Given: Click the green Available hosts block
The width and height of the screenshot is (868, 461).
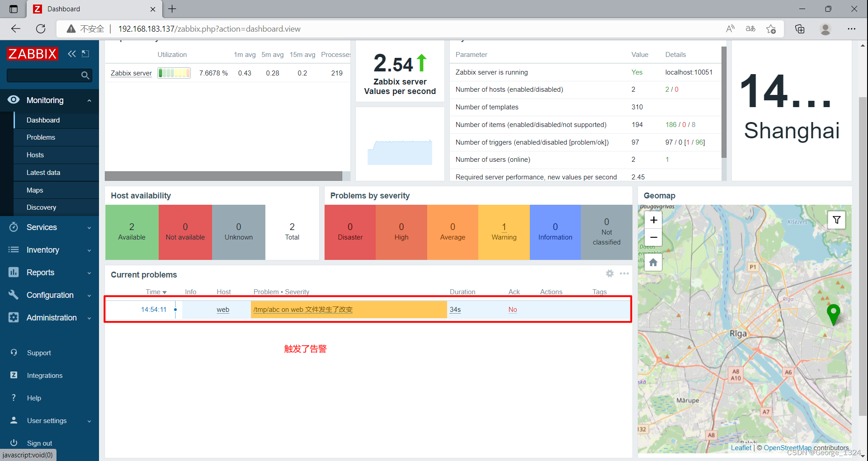Looking at the screenshot, I should point(132,232).
